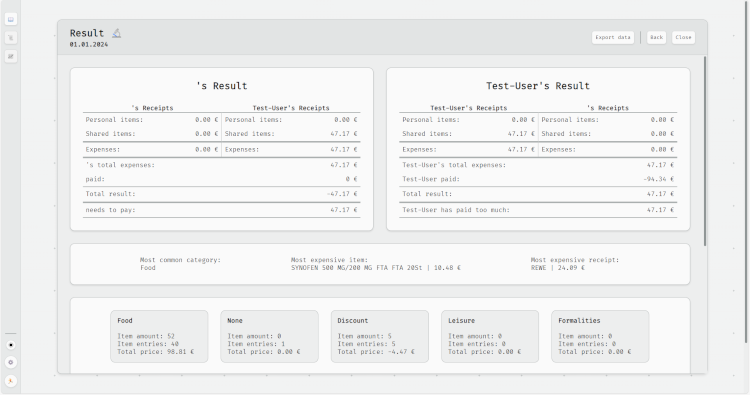The height and width of the screenshot is (395, 750).
Task: Click the SYNOFEN 500 MG most expensive item
Action: (x=376, y=268)
